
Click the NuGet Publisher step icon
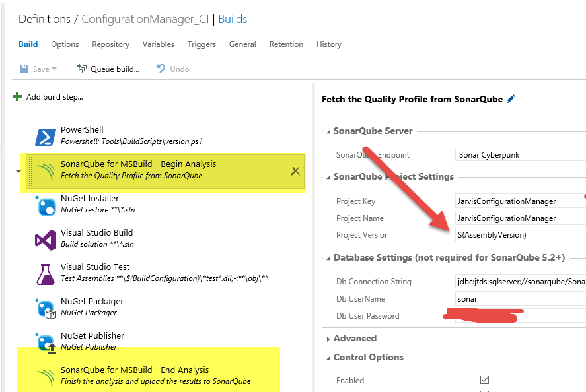[x=46, y=343]
